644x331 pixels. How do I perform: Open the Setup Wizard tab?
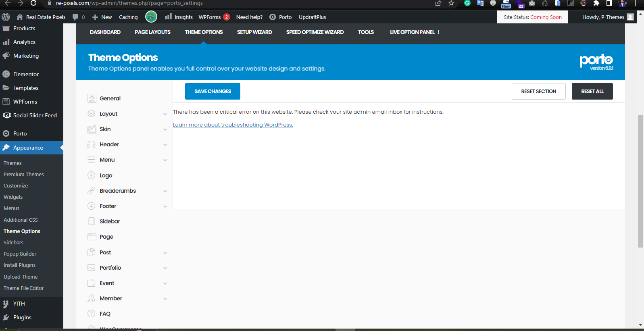tap(254, 32)
